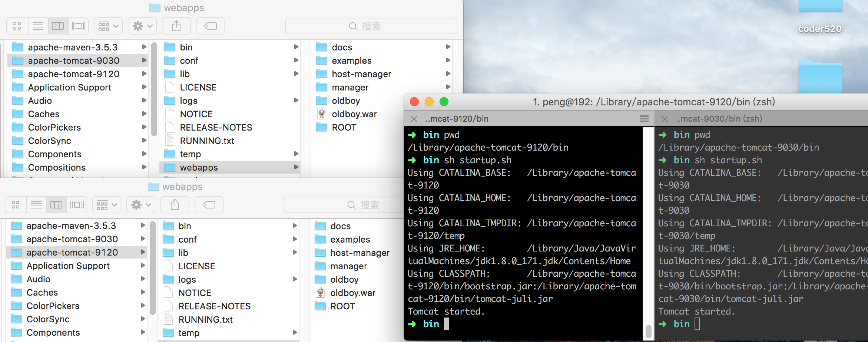This screenshot has height=342, width=868.
Task: Select RUNNING.txt in bottom Finder window
Action: tap(228, 319)
